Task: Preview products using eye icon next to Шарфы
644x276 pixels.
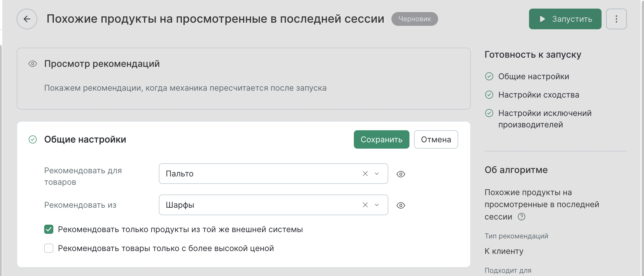Action: click(401, 205)
